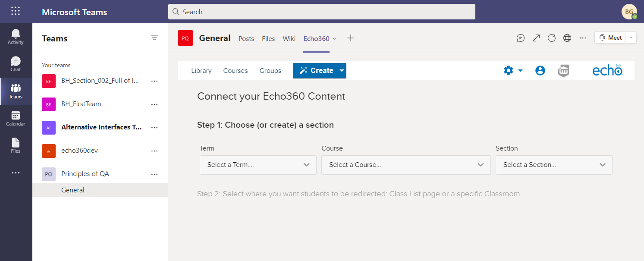Click the Microsoft Teams title
The height and width of the screenshot is (261, 644).
[75, 12]
